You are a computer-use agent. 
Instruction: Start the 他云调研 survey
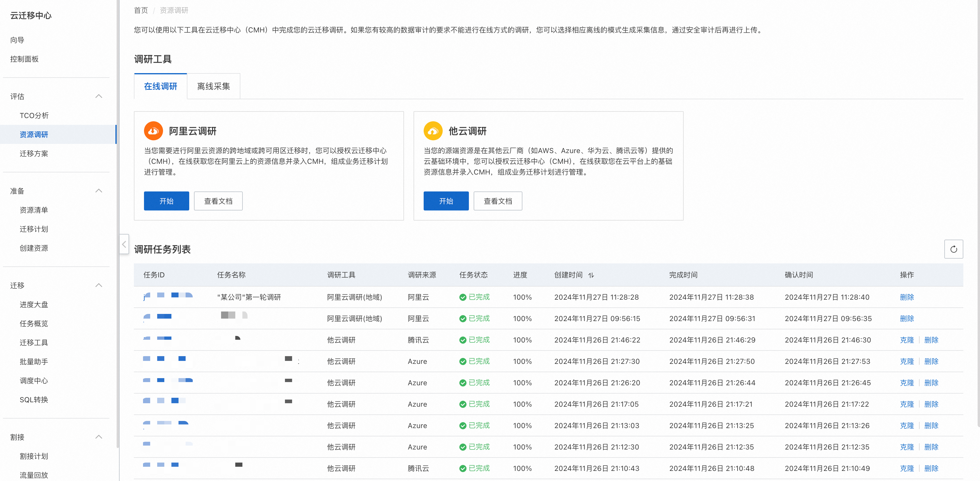coord(446,201)
